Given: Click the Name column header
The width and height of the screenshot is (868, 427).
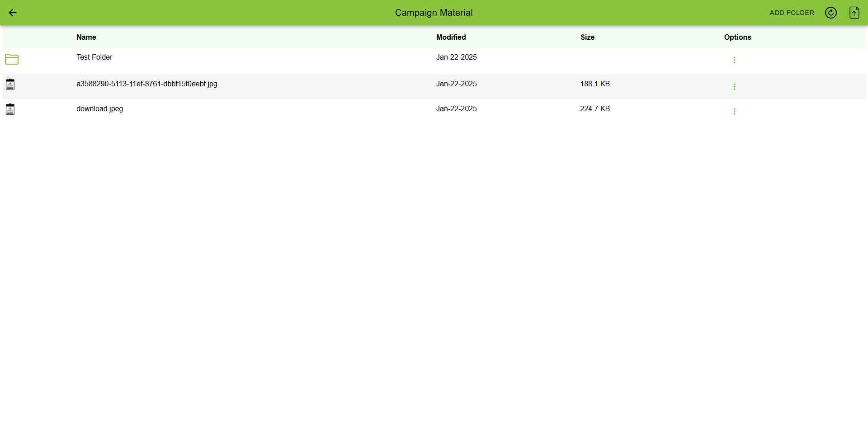Looking at the screenshot, I should (x=86, y=37).
